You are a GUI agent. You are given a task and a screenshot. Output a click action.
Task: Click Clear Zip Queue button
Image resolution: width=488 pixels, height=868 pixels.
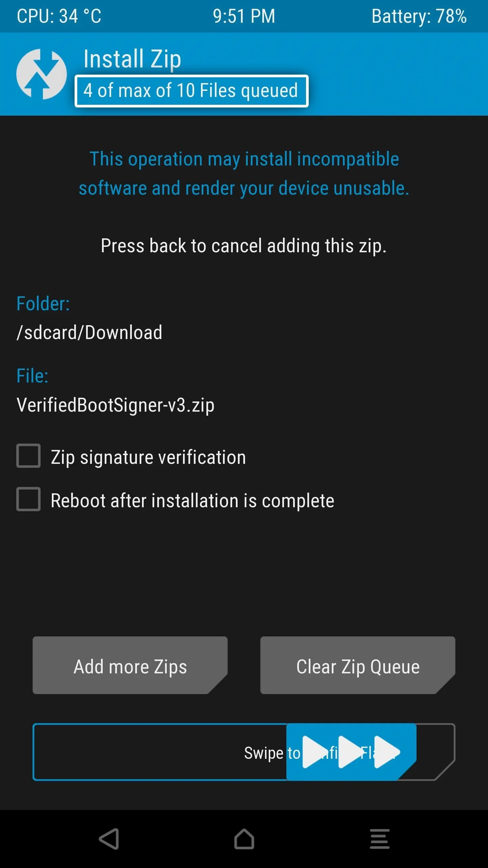358,665
